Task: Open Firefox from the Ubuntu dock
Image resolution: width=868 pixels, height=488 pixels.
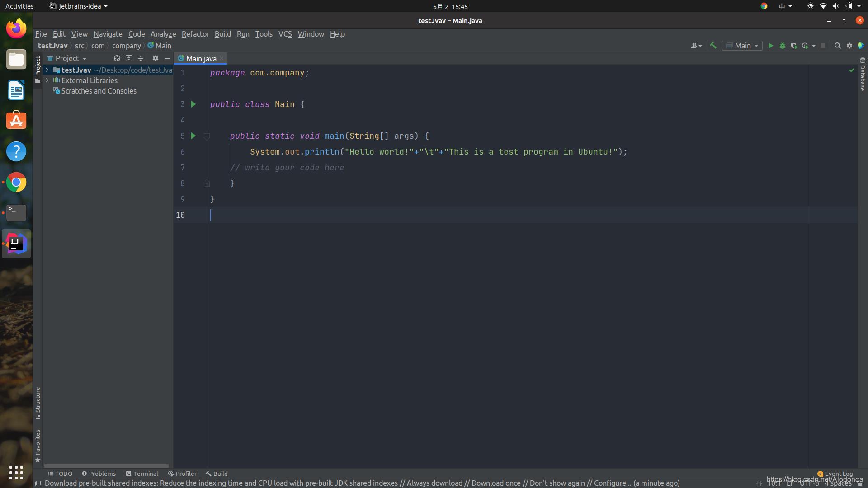Action: coord(16,28)
